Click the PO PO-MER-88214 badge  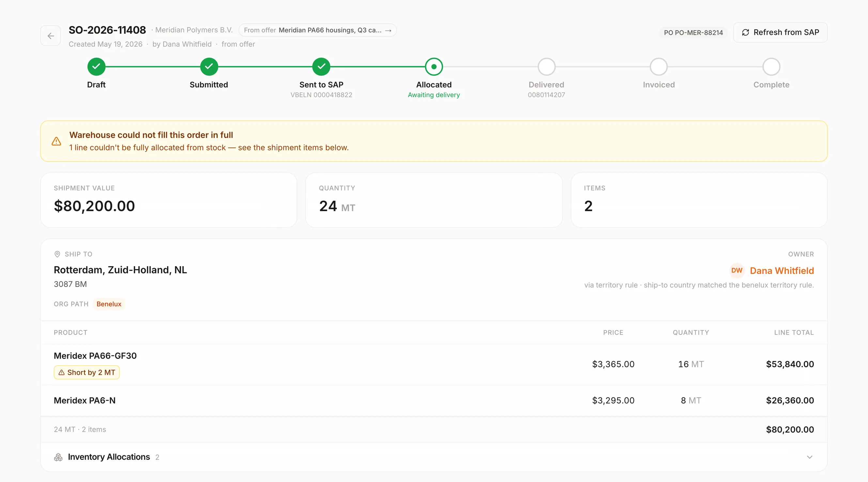(693, 33)
